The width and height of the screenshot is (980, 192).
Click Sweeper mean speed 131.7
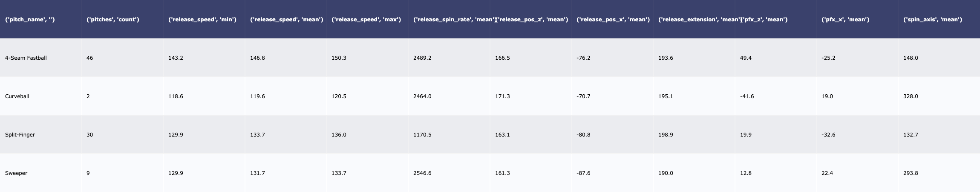(257, 173)
